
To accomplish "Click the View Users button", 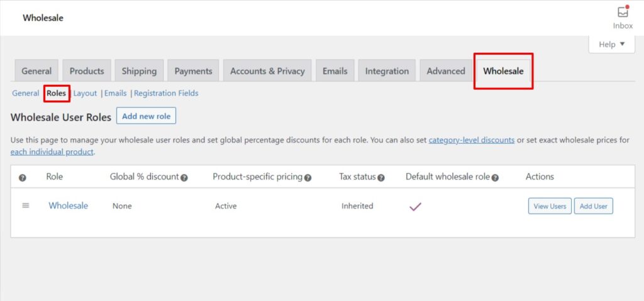I will 550,206.
